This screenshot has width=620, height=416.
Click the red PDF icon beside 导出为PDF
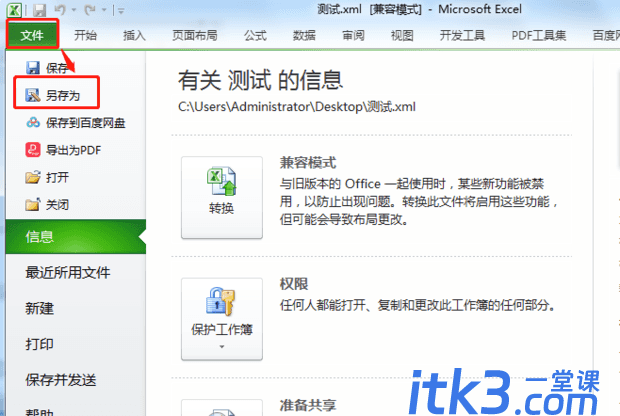(x=33, y=150)
